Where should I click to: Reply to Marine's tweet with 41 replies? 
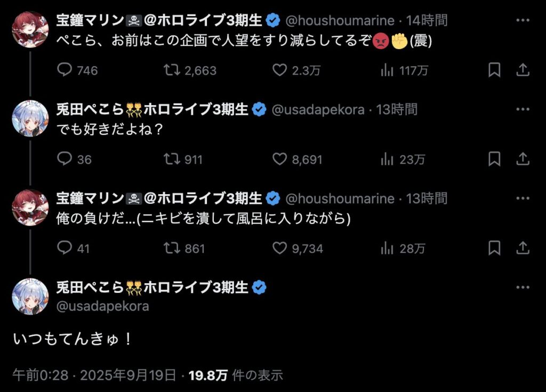pyautogui.click(x=65, y=248)
